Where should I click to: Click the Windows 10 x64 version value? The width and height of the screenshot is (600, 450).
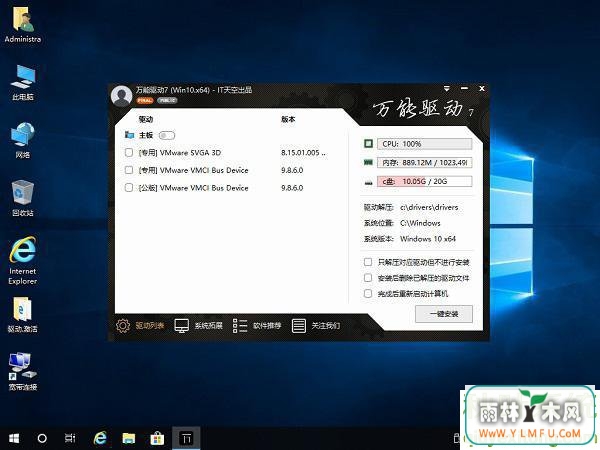coord(428,239)
